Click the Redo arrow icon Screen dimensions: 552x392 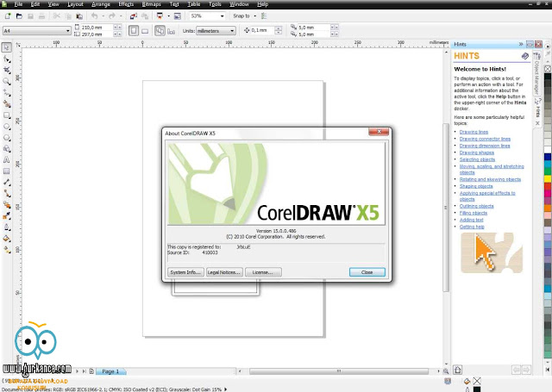click(x=112, y=16)
